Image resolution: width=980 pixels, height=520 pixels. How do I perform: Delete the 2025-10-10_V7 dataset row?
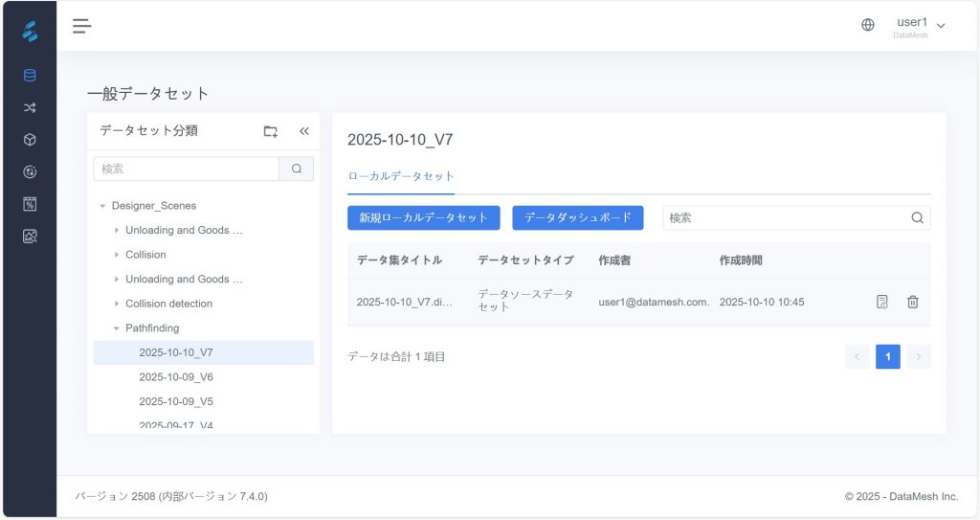pos(913,302)
